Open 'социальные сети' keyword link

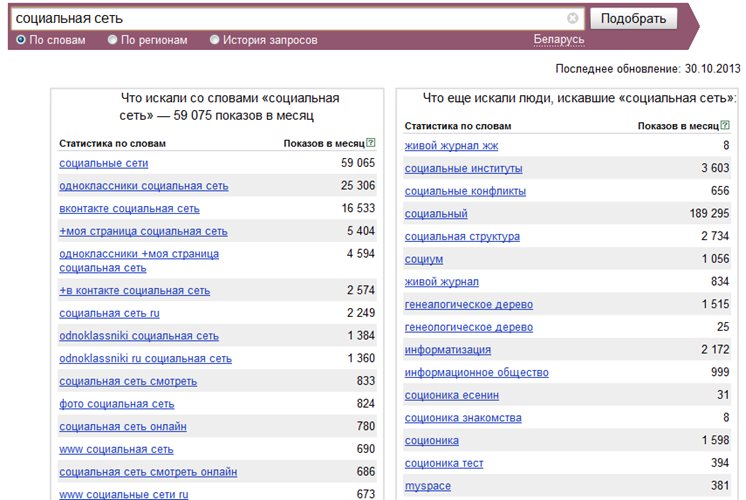104,163
